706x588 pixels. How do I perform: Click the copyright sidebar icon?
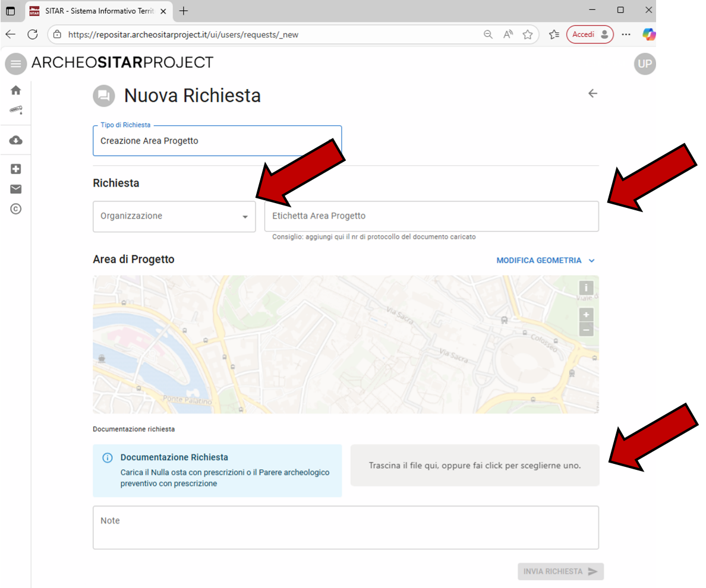(16, 209)
